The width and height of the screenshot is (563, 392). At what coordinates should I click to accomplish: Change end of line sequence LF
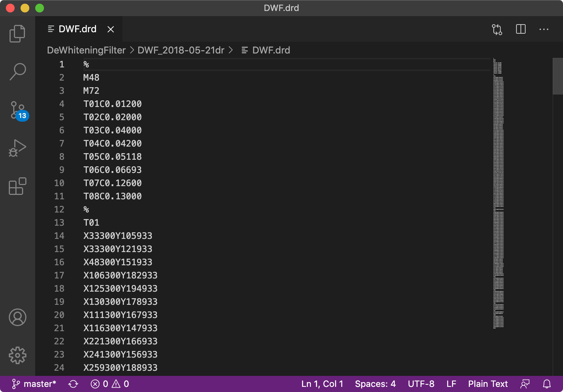pyautogui.click(x=451, y=384)
